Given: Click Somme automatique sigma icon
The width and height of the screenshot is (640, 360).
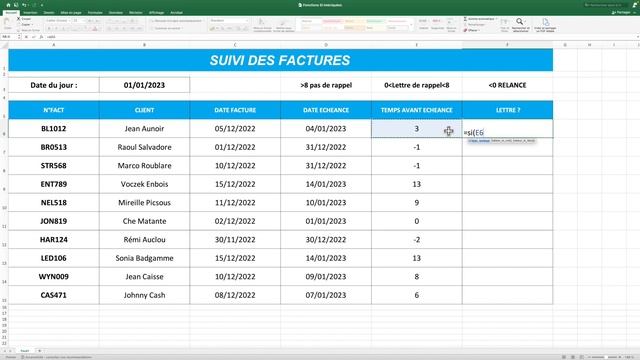Looking at the screenshot, I should coord(465,19).
